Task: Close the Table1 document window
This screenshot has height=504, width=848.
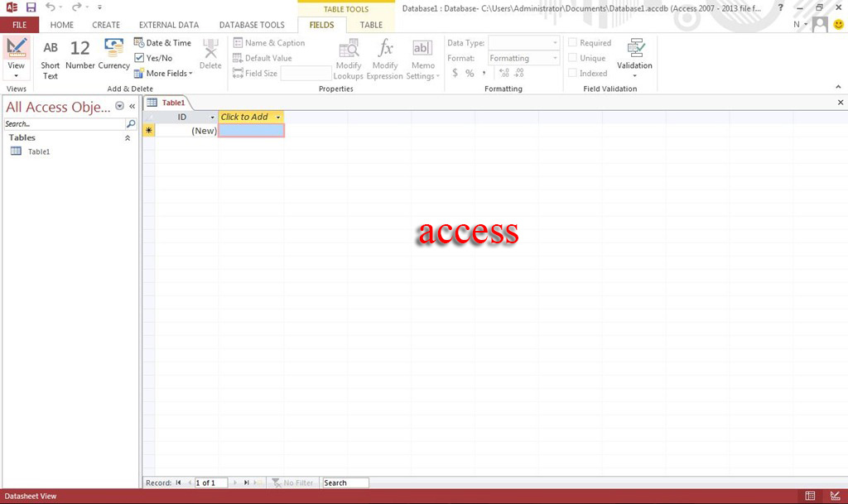Action: 841,102
